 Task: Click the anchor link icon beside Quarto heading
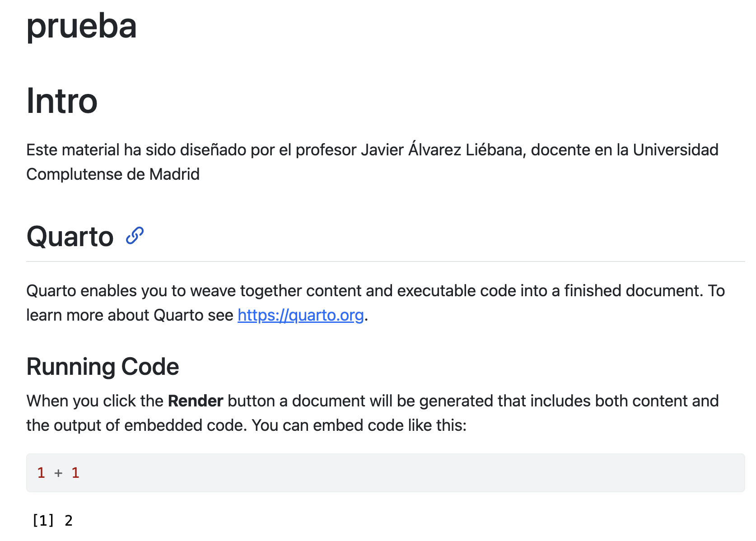click(135, 236)
